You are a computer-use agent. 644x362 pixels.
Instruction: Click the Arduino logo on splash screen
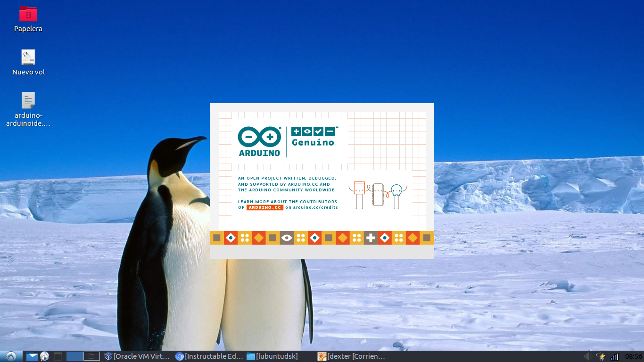pyautogui.click(x=259, y=141)
